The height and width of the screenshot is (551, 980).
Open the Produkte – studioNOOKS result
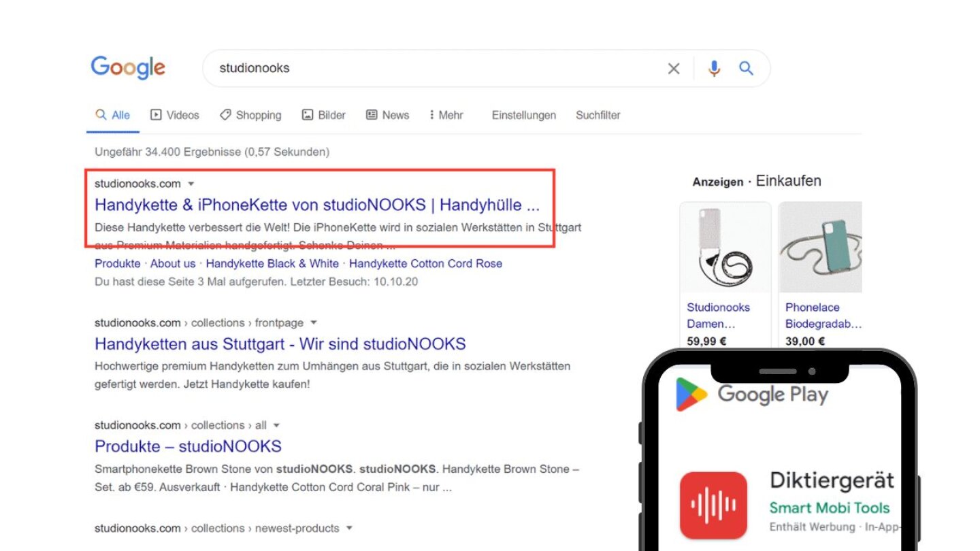188,446
